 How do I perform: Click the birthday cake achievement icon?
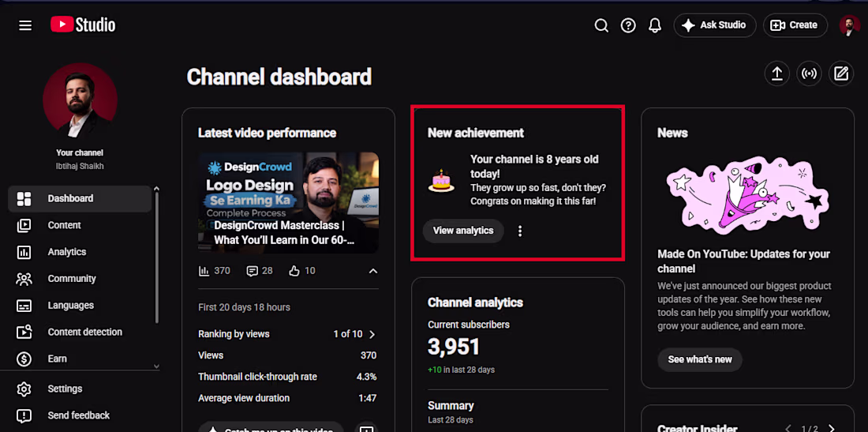tap(441, 181)
